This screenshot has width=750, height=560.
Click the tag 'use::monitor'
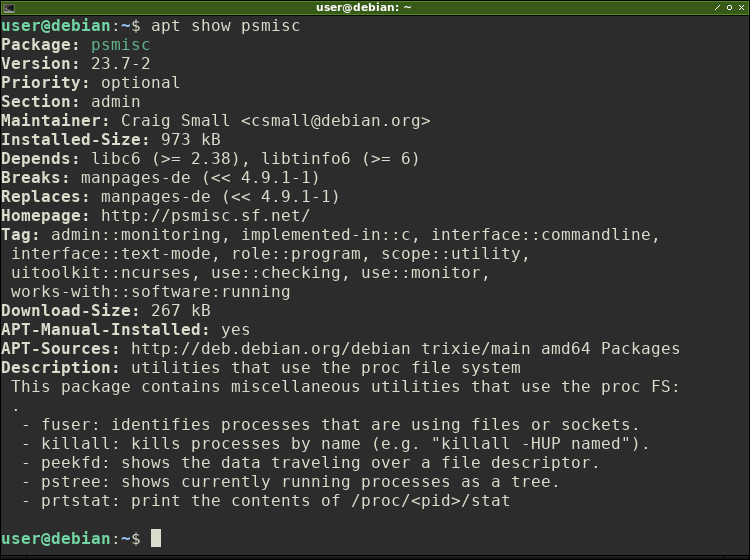[x=421, y=273]
